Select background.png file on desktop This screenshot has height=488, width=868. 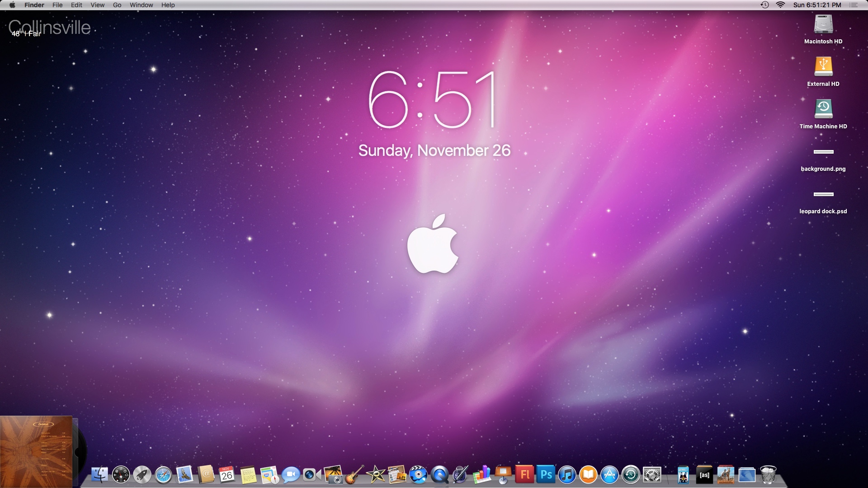(x=823, y=160)
